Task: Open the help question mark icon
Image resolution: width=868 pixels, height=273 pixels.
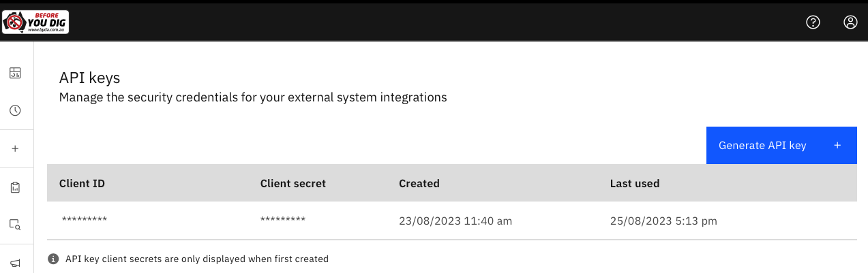Action: (x=813, y=22)
